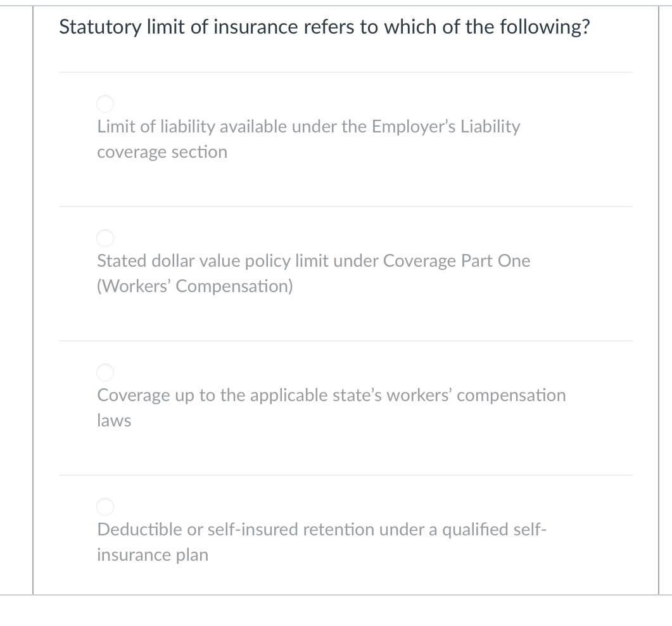The width and height of the screenshot is (672, 626).
Task: Click the 'coverage section' line of first answer
Action: [x=162, y=152]
